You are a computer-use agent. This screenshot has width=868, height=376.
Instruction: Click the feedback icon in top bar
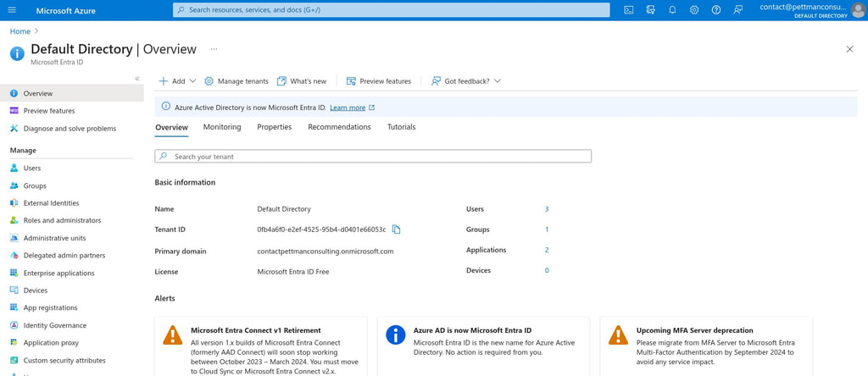737,10
